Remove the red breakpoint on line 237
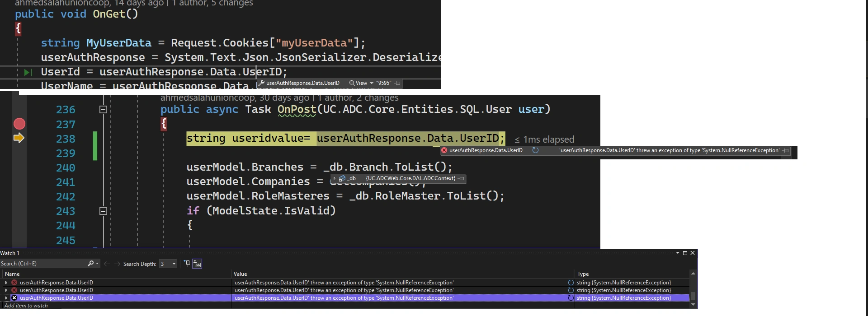The height and width of the screenshot is (316, 868). [x=19, y=124]
